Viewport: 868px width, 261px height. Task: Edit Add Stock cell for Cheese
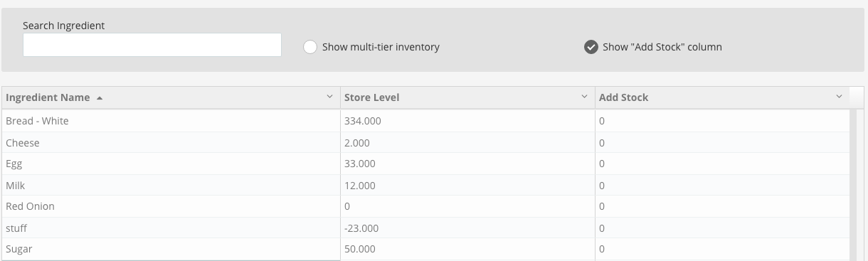pyautogui.click(x=722, y=143)
